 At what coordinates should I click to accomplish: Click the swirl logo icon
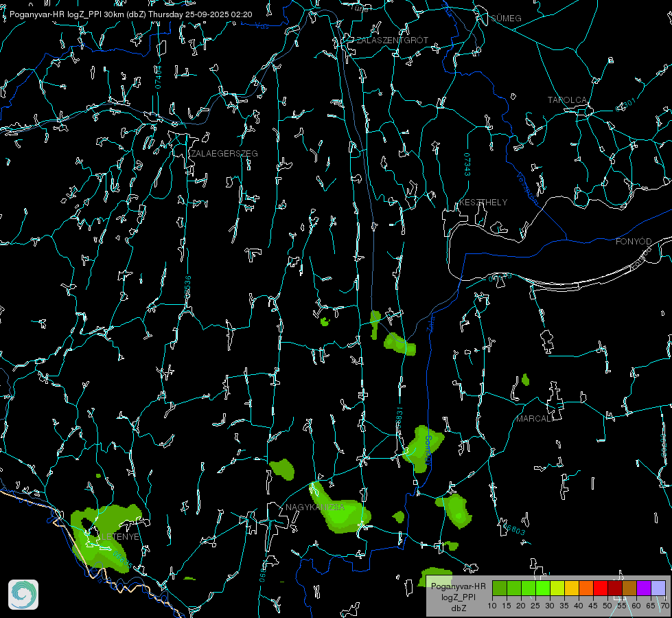pyautogui.click(x=23, y=595)
